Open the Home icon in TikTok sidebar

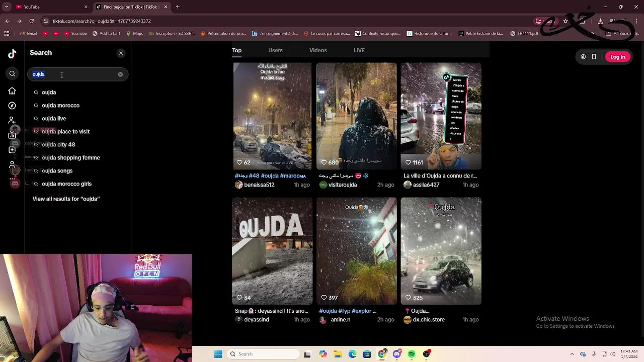click(12, 91)
